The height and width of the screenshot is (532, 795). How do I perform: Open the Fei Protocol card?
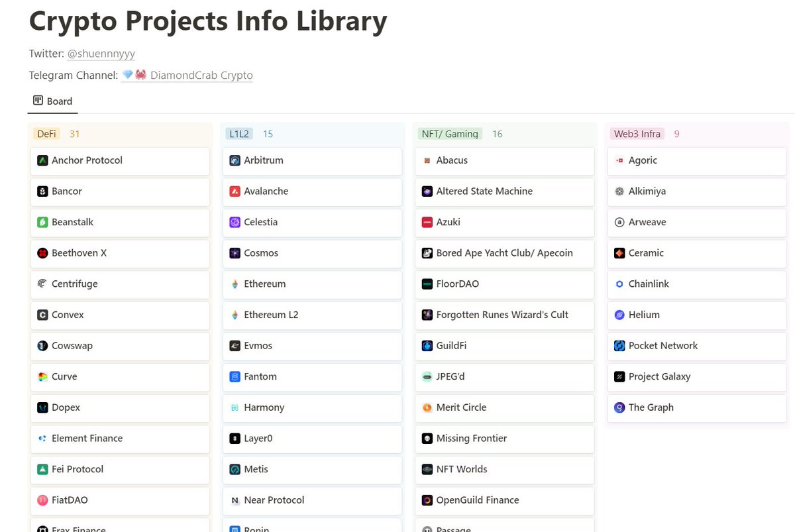[120, 469]
